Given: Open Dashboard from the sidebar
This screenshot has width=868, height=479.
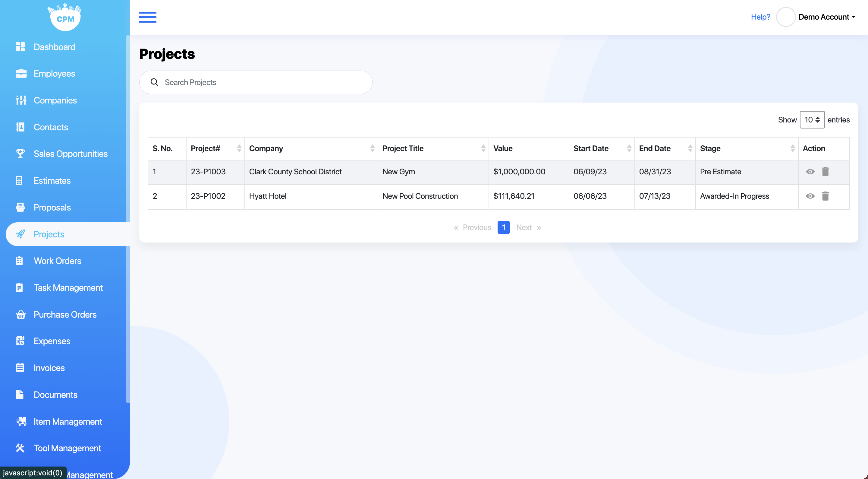Looking at the screenshot, I should pos(54,47).
